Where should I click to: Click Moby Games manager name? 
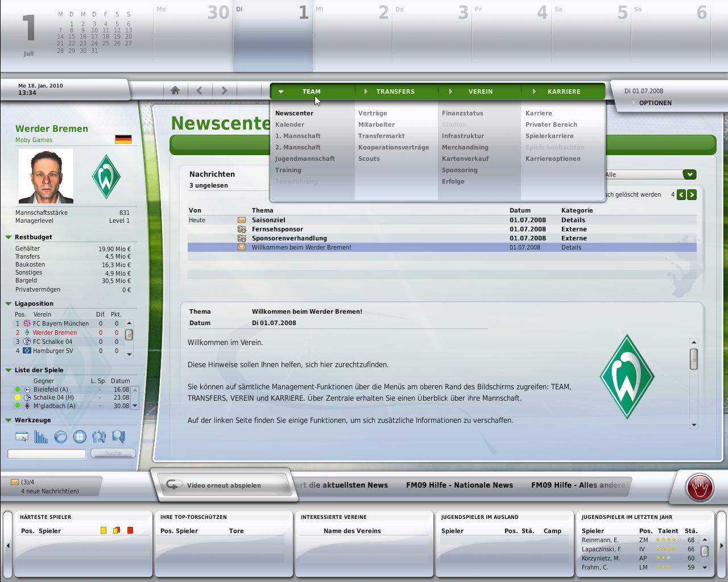(34, 140)
